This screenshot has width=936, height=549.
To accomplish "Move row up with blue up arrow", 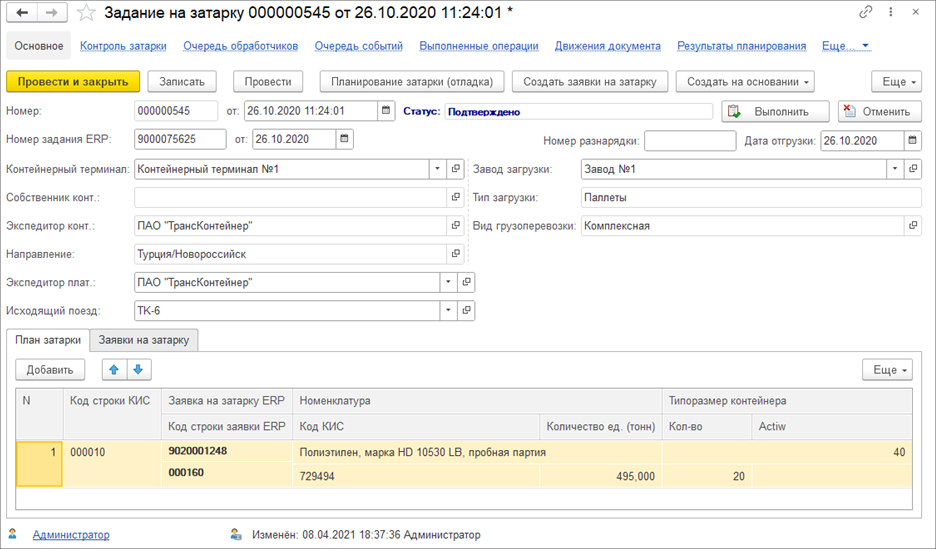I will click(114, 370).
